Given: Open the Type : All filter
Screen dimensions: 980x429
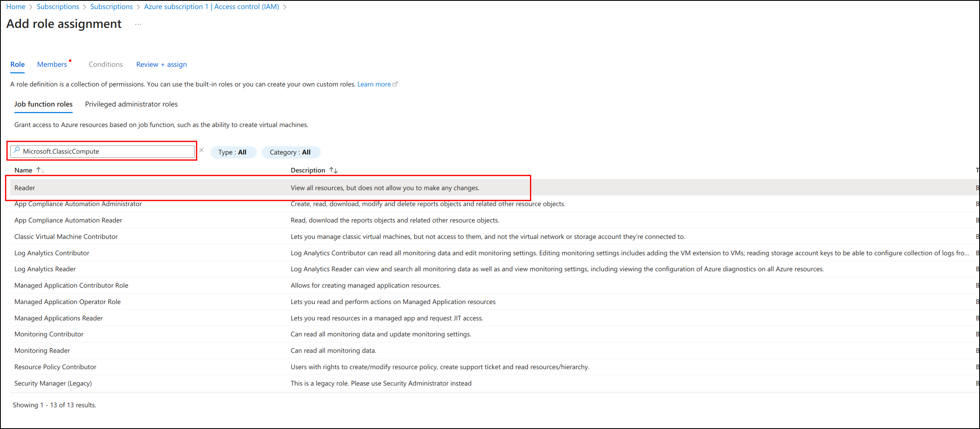Looking at the screenshot, I should (x=233, y=152).
